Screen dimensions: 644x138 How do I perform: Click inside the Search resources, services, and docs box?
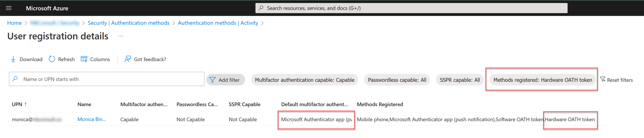click(411, 8)
